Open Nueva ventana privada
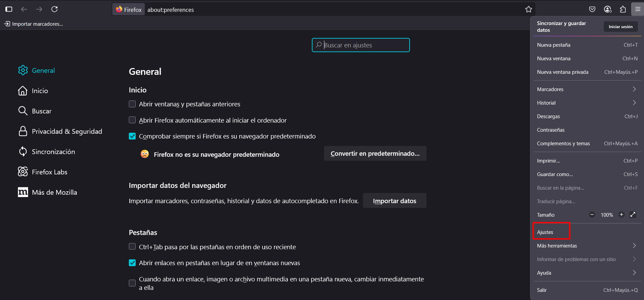The width and height of the screenshot is (644, 300). tap(587, 72)
